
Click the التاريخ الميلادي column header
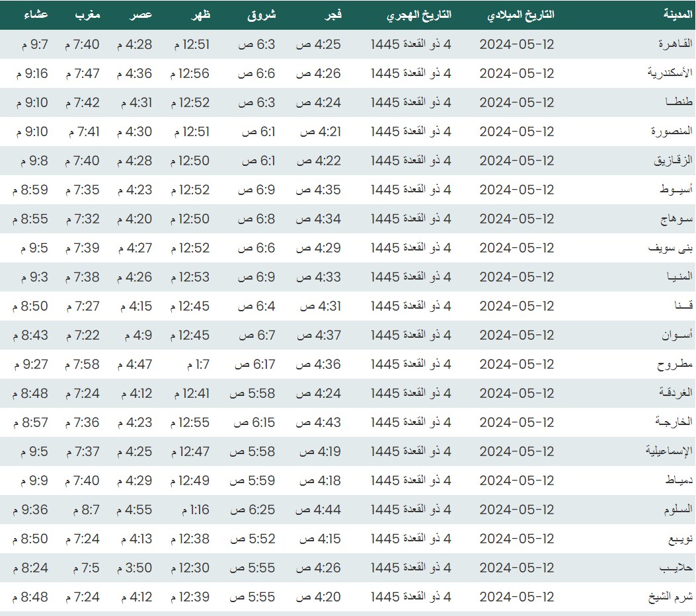520,15
